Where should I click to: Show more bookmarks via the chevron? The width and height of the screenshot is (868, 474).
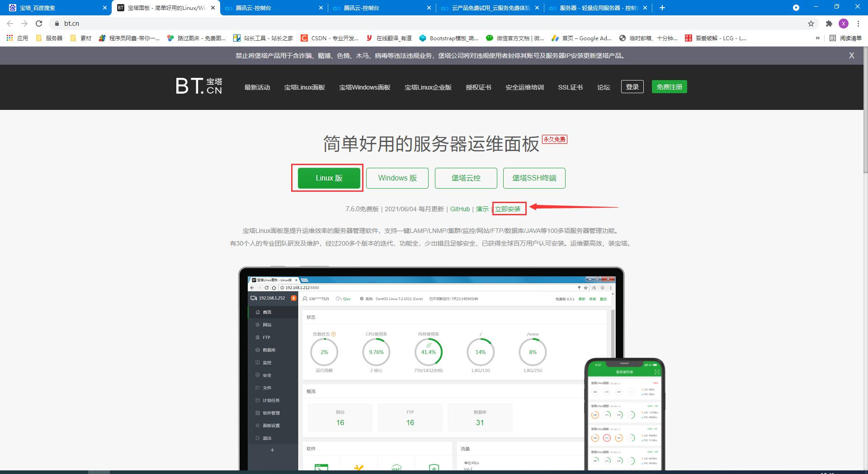click(x=817, y=38)
